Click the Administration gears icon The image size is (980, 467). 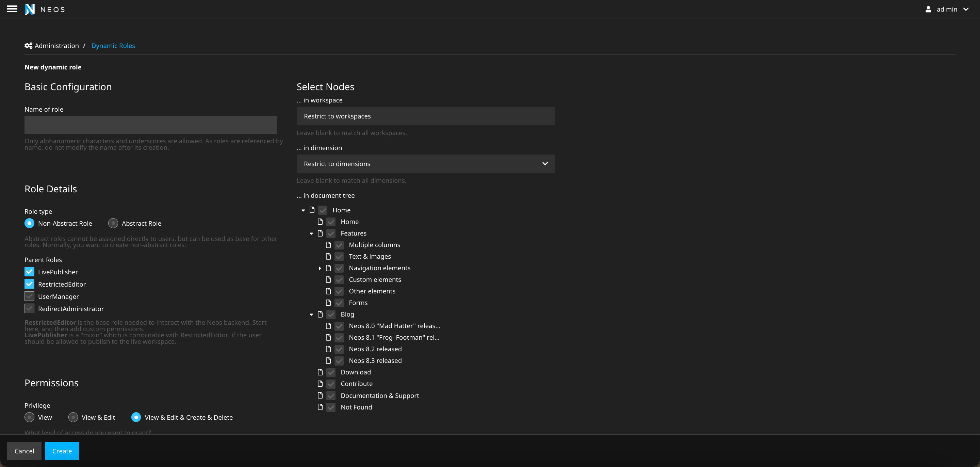pyautogui.click(x=28, y=46)
